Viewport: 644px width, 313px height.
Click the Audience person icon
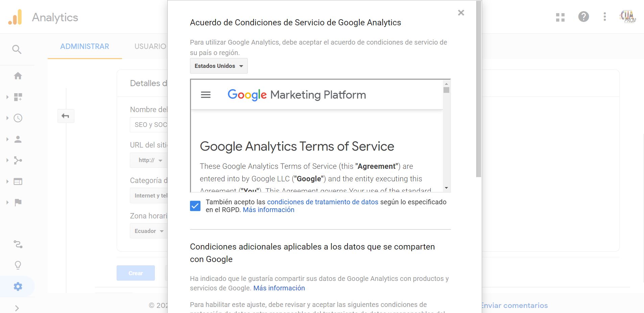tap(18, 139)
